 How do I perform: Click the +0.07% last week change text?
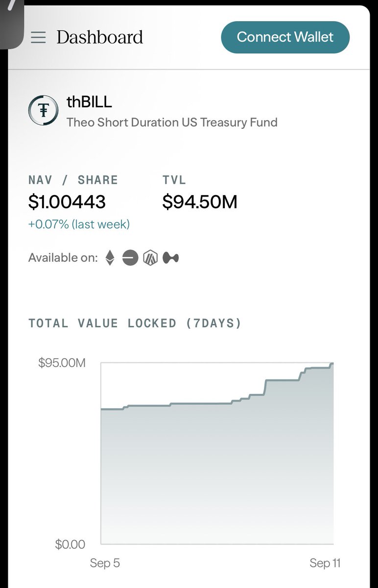(79, 224)
